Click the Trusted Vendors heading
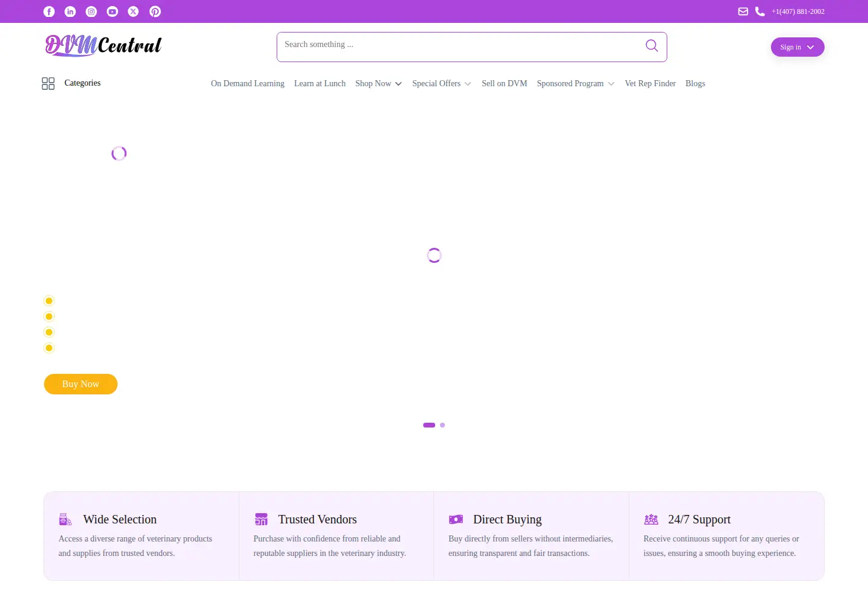Viewport: 868px width, 603px height. pyautogui.click(x=318, y=519)
